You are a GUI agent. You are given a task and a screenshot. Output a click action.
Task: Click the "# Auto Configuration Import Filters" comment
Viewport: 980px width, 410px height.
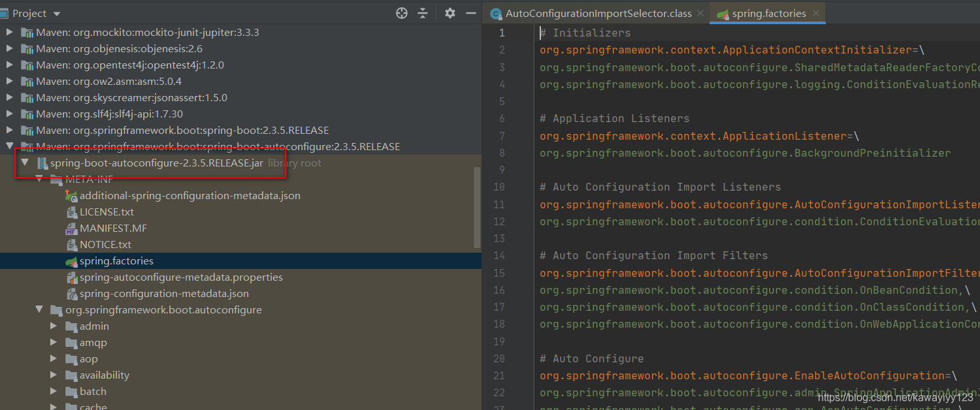pos(653,255)
